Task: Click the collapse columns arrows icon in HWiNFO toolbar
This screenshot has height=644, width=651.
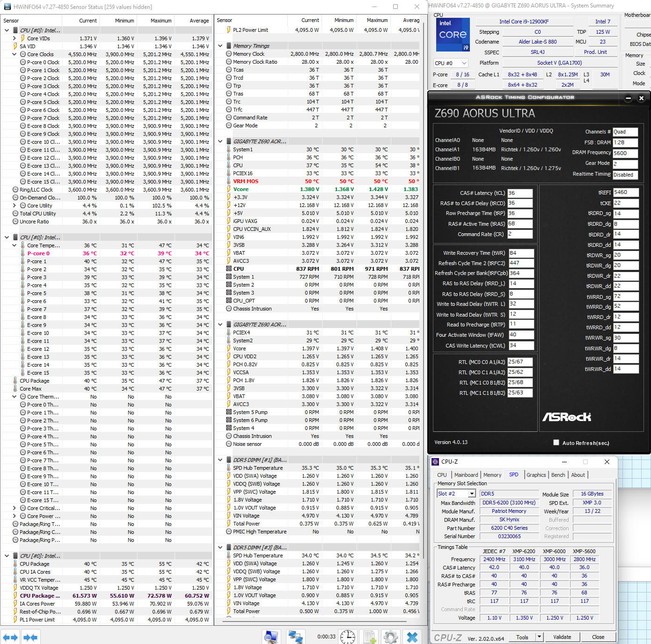Action: 30,637
